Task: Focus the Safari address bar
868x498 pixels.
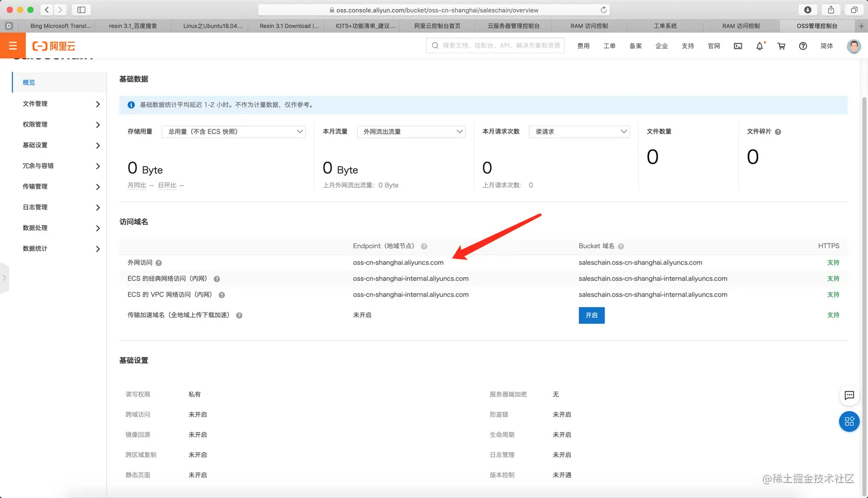Action: [433, 10]
